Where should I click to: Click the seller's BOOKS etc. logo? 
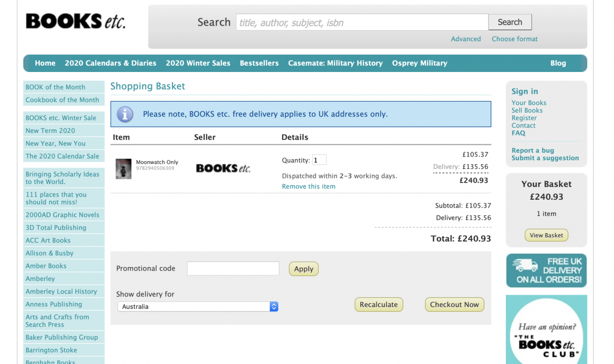pos(223,168)
